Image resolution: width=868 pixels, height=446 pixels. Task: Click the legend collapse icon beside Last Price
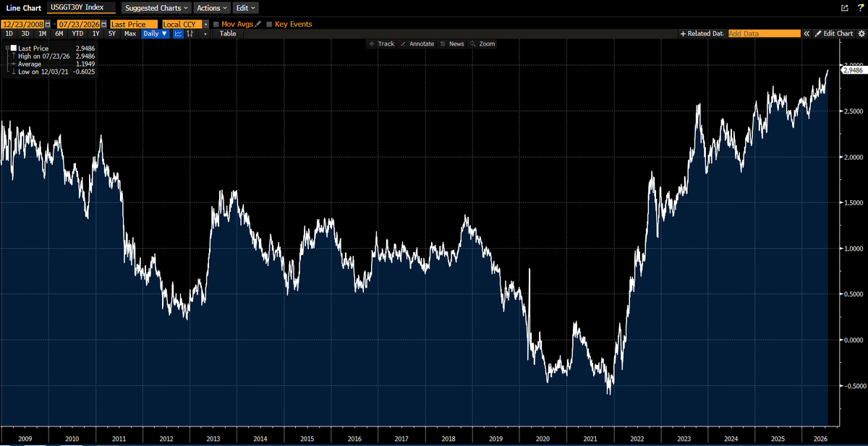7,48
